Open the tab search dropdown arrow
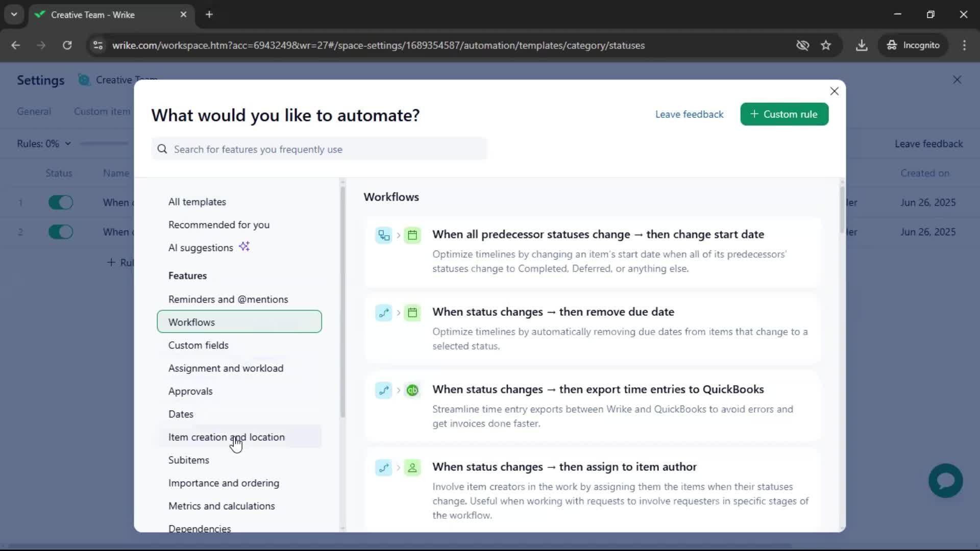Image resolution: width=980 pixels, height=551 pixels. tap(14, 14)
